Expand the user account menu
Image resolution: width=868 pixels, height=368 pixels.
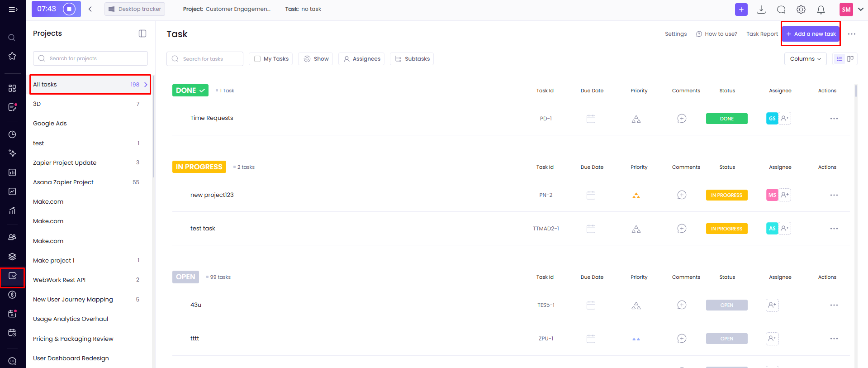coord(860,9)
